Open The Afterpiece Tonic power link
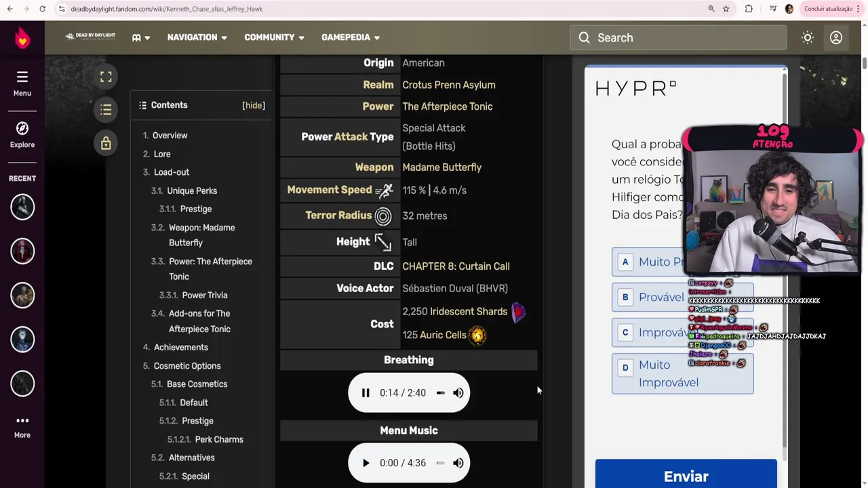The width and height of the screenshot is (868, 488). (x=448, y=106)
